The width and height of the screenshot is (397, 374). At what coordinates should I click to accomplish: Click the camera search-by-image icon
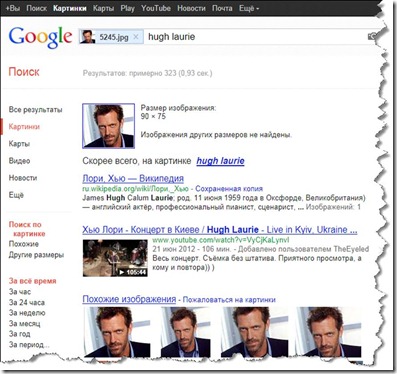pyautogui.click(x=372, y=36)
